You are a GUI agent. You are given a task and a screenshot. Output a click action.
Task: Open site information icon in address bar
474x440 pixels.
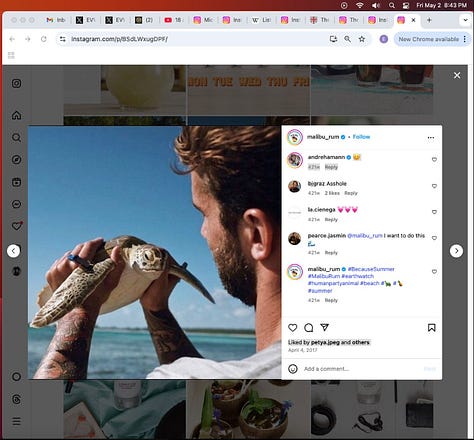[x=62, y=39]
